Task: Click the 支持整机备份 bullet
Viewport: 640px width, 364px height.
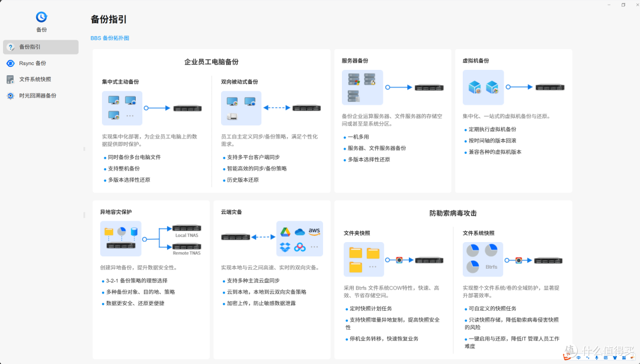Action: coord(124,168)
